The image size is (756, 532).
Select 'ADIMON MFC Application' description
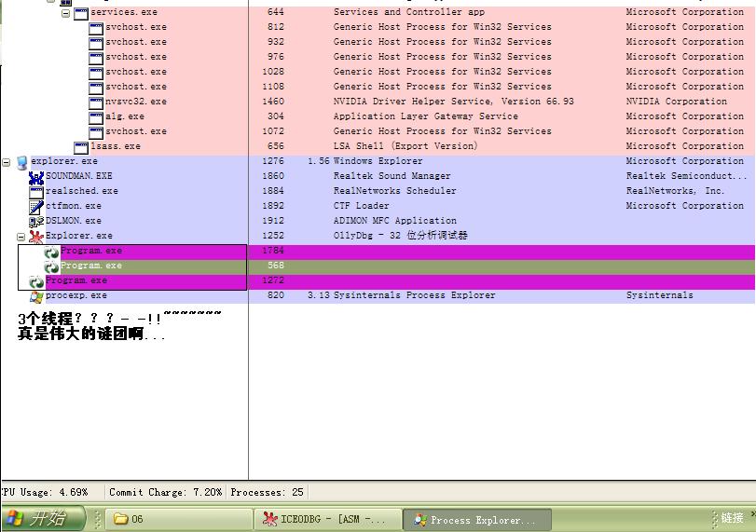pos(394,221)
